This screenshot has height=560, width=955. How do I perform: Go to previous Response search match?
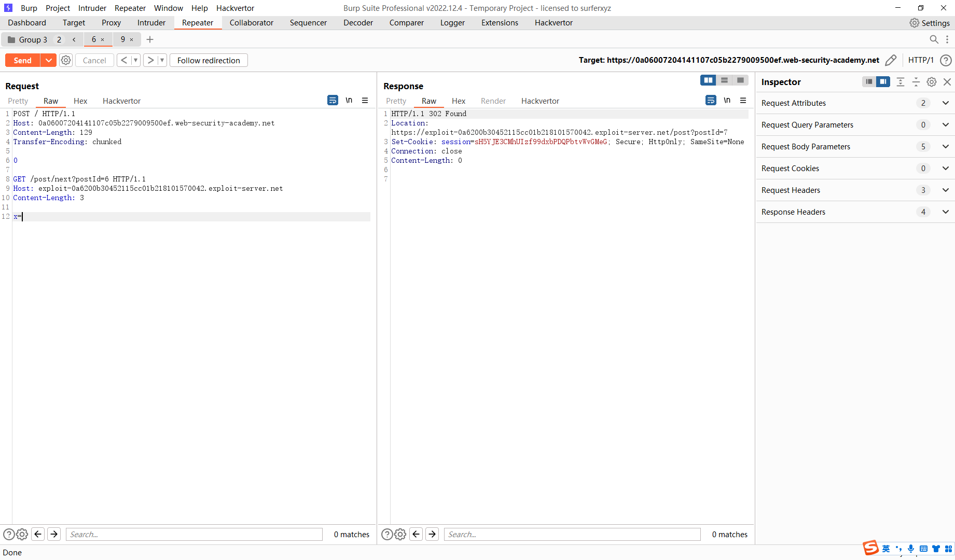pyautogui.click(x=416, y=534)
